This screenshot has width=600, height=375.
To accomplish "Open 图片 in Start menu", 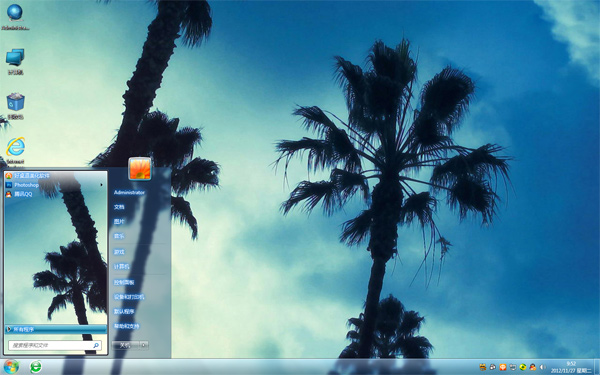I will [x=119, y=222].
